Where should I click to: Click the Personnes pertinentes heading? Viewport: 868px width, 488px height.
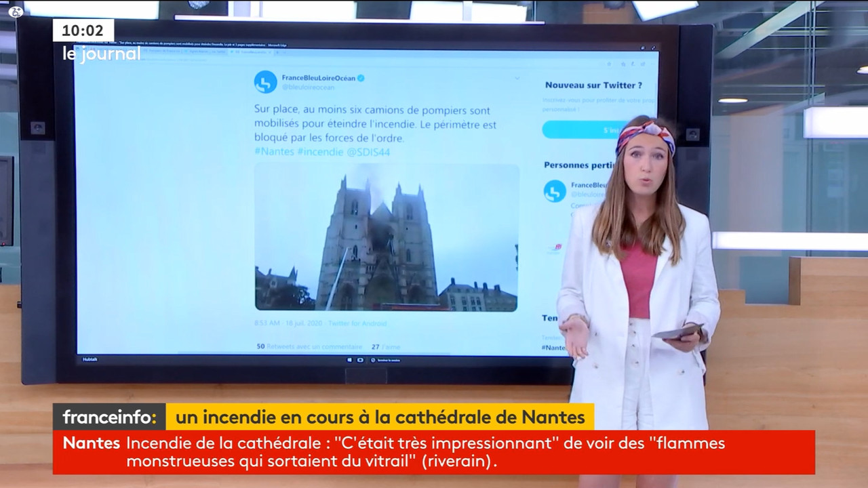pos(578,165)
